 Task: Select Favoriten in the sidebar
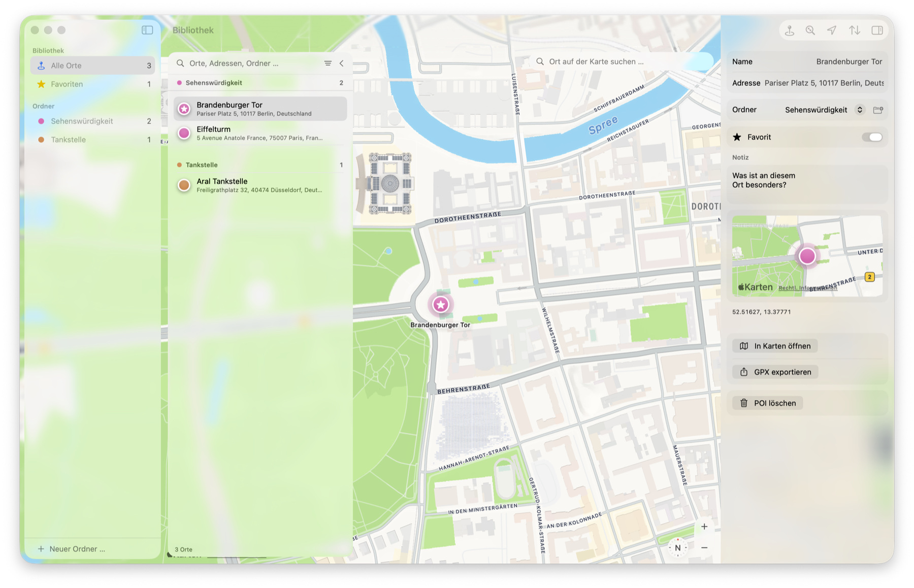coord(93,84)
